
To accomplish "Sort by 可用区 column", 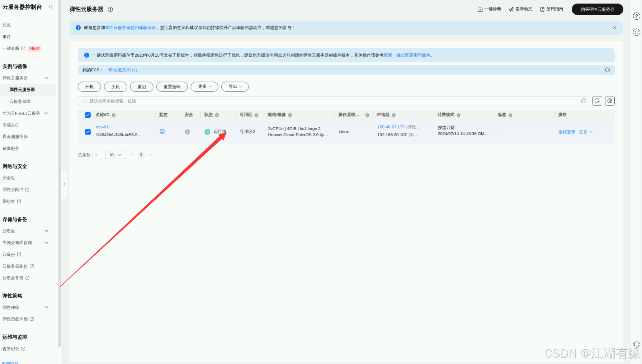I will 256,115.
